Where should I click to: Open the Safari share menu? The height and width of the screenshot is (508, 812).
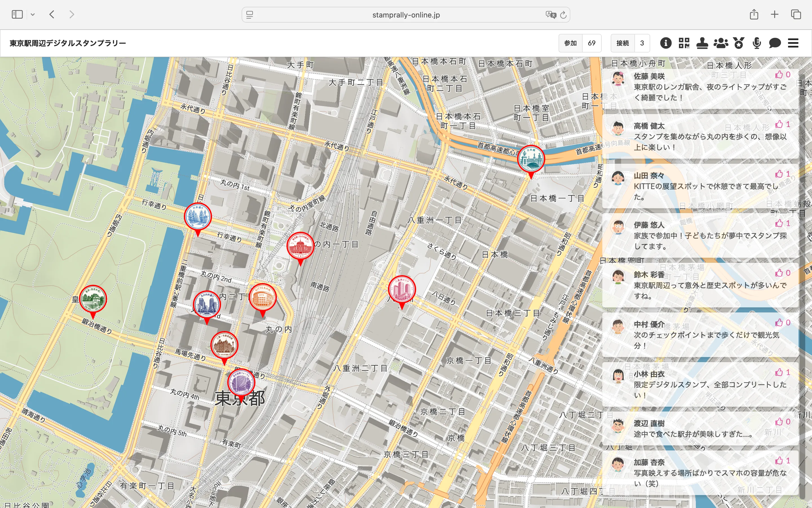pos(754,14)
